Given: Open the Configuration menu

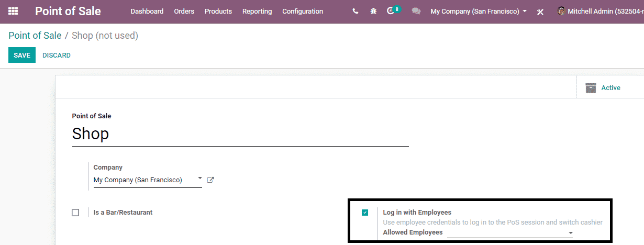Looking at the screenshot, I should [303, 11].
